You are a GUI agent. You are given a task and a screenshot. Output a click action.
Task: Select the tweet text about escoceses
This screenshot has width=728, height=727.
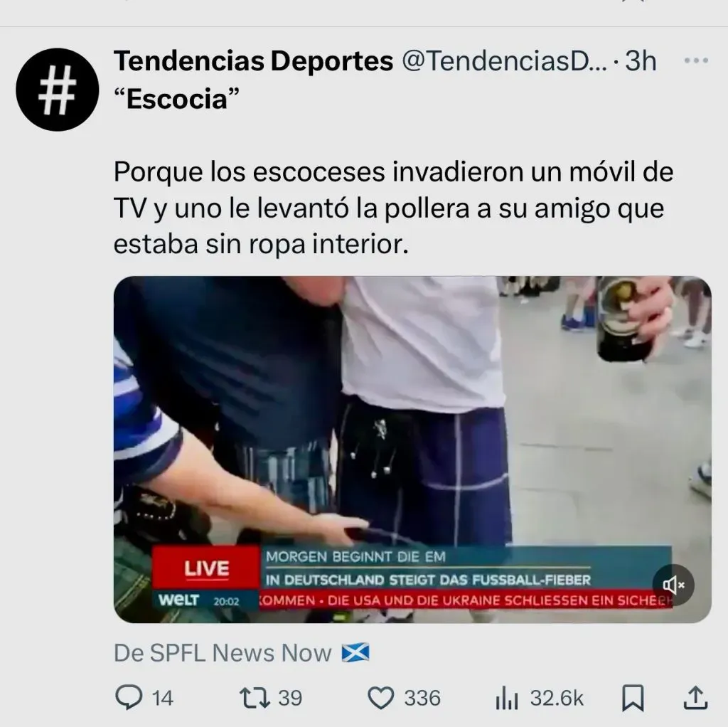pyautogui.click(x=393, y=208)
